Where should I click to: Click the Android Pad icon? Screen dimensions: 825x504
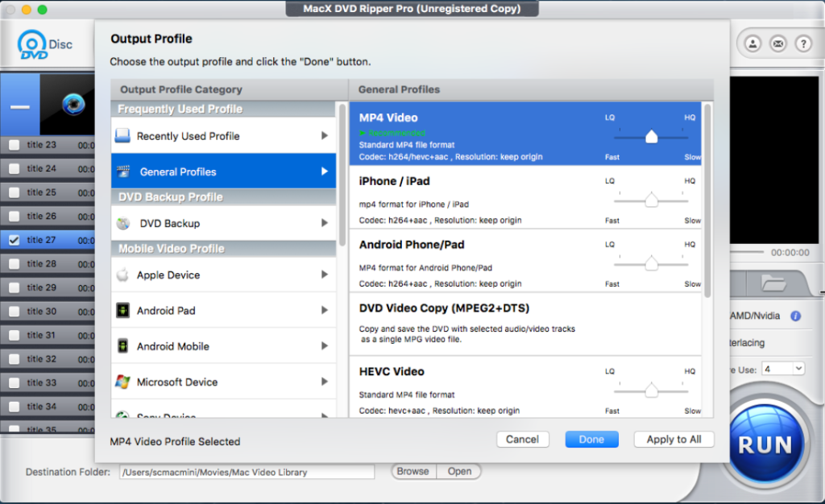[122, 310]
